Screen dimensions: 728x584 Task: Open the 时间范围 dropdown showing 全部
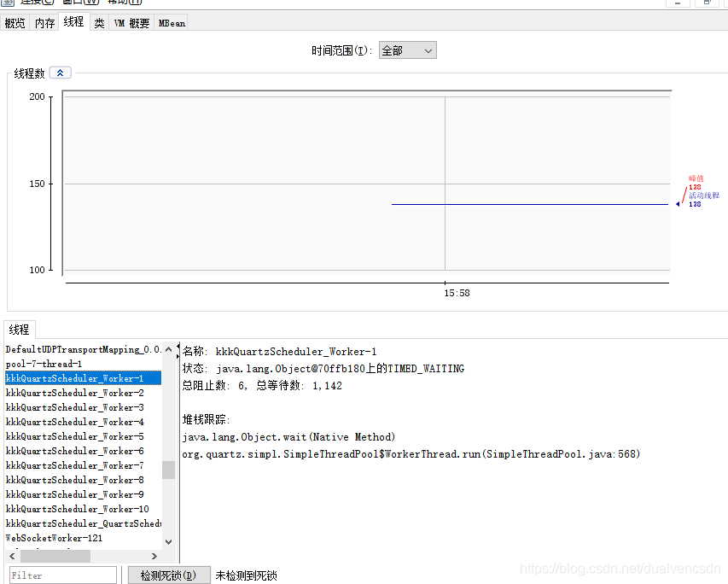408,50
